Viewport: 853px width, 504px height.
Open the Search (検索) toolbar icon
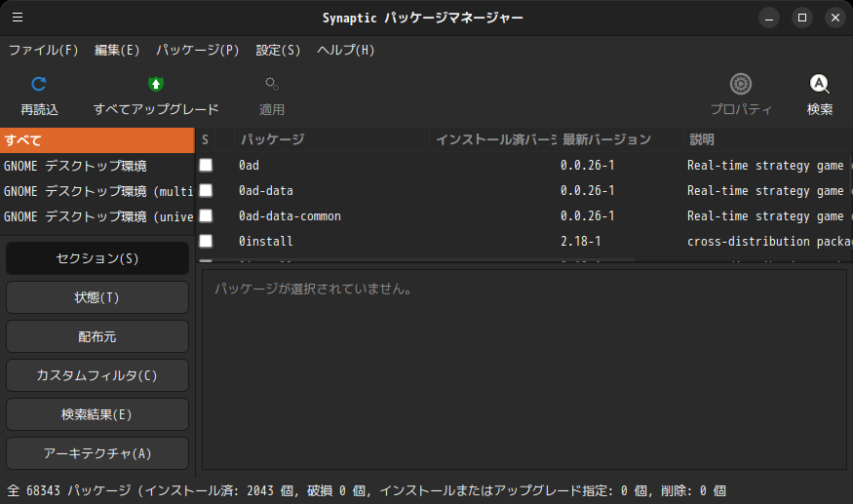click(819, 84)
